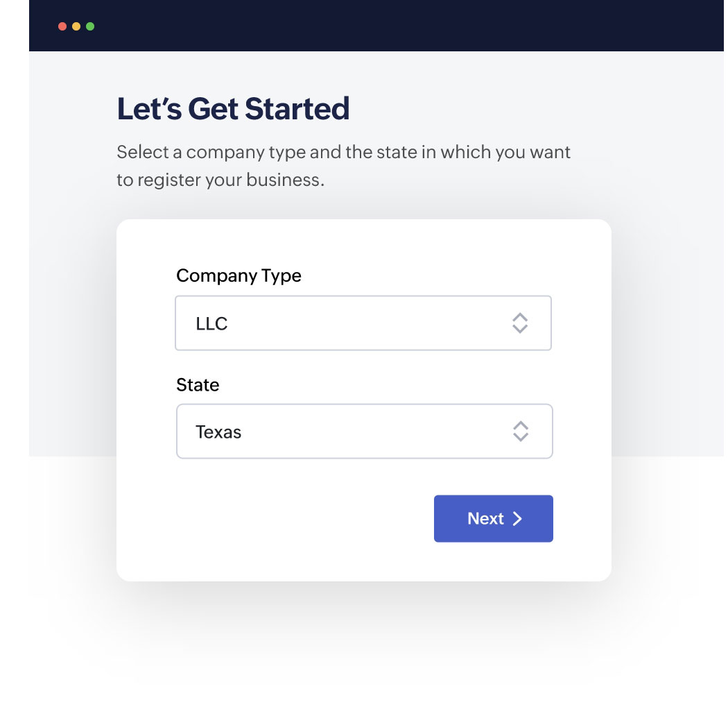Click the down chevron in State selector
Screen dimensions: 728x716
click(x=521, y=438)
